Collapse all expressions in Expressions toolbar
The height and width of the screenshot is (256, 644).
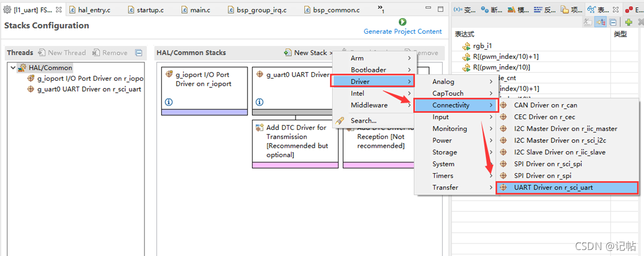click(612, 22)
